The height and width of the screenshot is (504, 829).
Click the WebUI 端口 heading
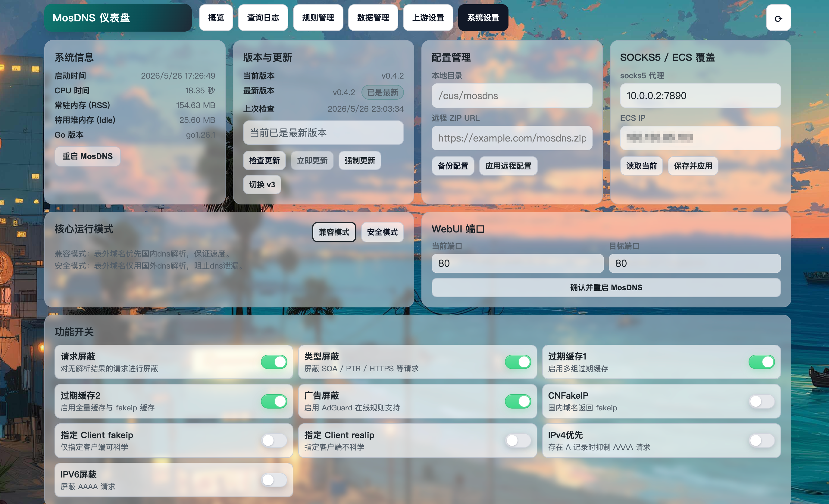coord(458,229)
